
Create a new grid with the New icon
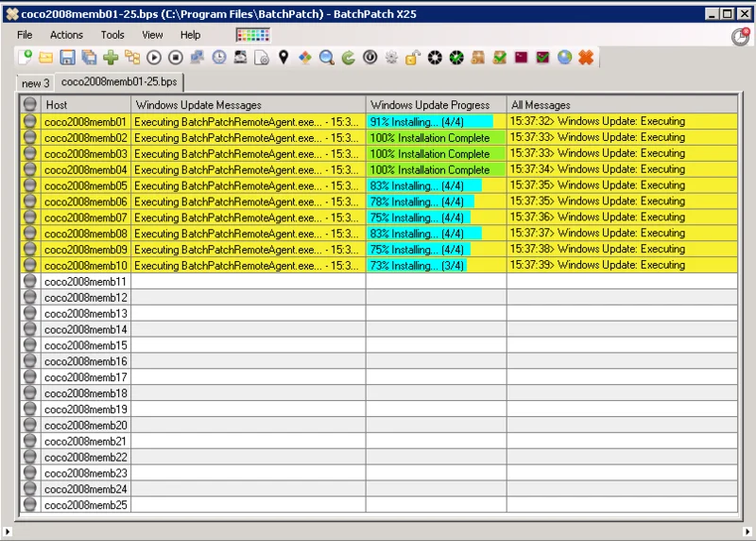click(x=26, y=58)
